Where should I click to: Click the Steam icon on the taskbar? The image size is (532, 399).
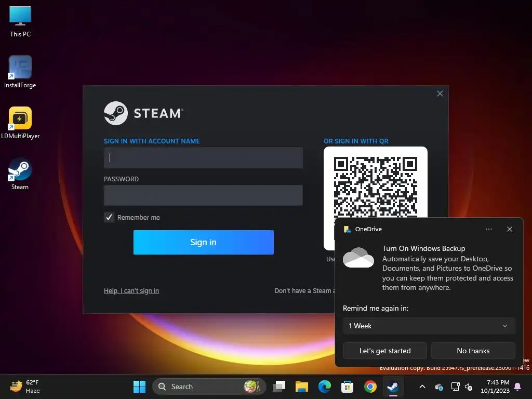pos(393,387)
